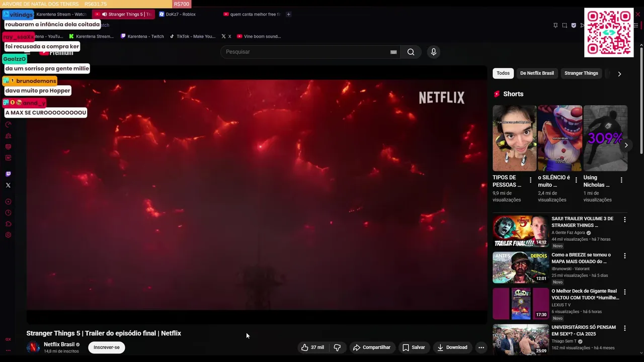Image resolution: width=644 pixels, height=362 pixels.
Task: Open the X bookmark in bookmarks bar
Action: coord(226,36)
